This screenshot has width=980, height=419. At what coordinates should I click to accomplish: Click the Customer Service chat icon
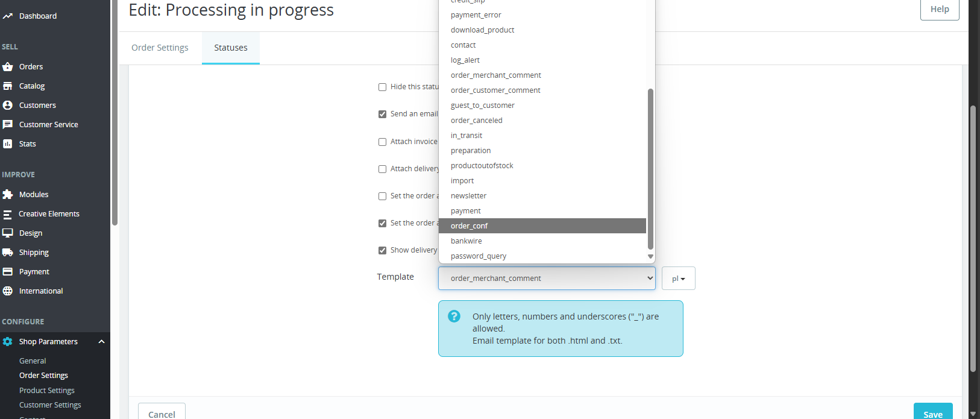point(8,125)
